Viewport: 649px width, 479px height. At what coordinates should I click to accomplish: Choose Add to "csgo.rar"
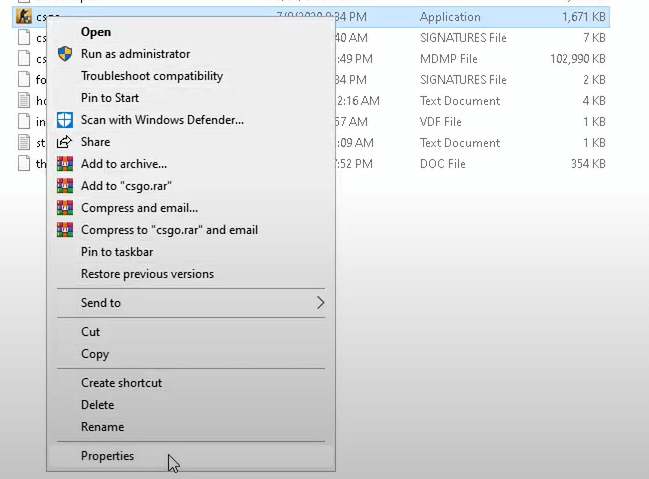pos(191,186)
